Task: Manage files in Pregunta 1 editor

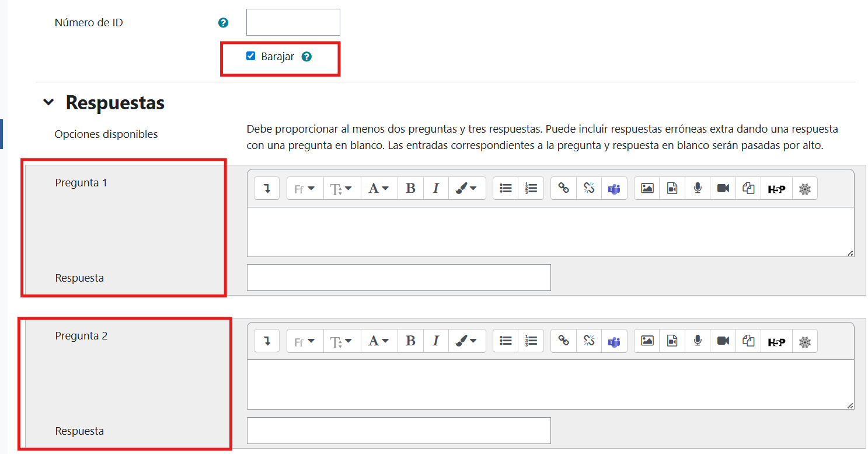Action: 748,188
